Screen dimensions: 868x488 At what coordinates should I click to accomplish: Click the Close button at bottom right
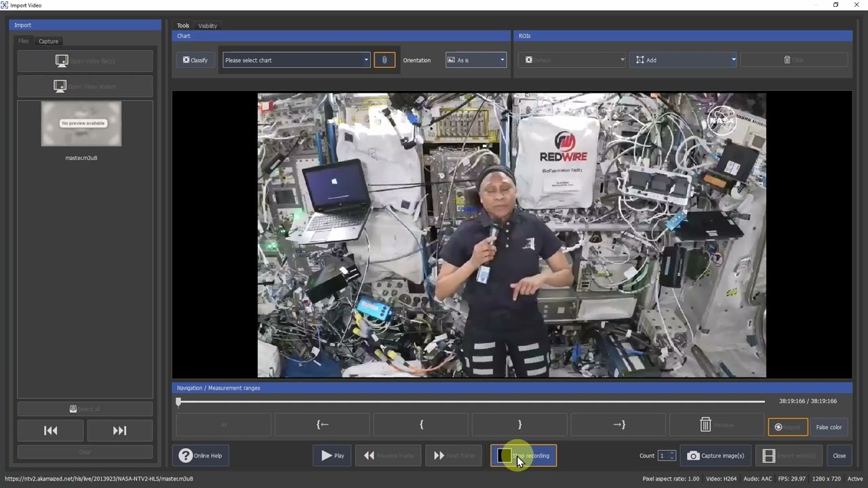click(839, 455)
